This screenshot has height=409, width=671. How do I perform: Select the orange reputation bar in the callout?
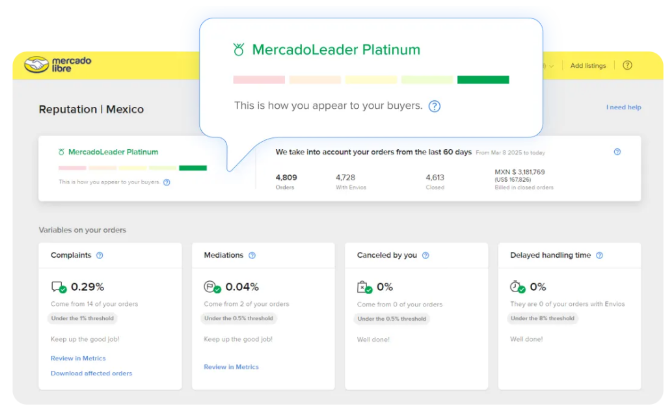[315, 80]
